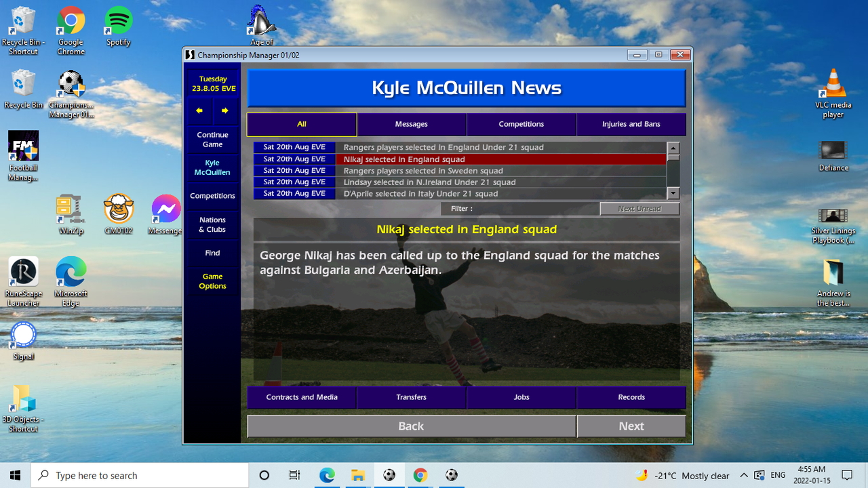Open Edge from the taskbar

coord(327,475)
